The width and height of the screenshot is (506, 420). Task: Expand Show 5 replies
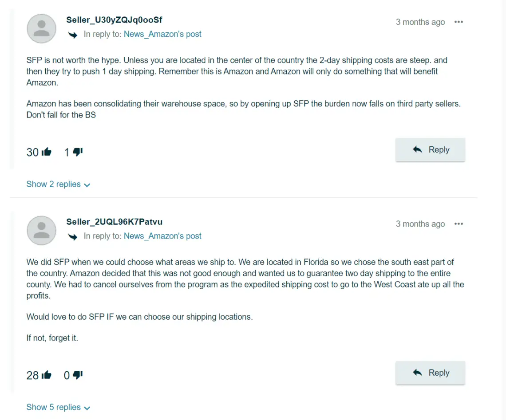[58, 408]
